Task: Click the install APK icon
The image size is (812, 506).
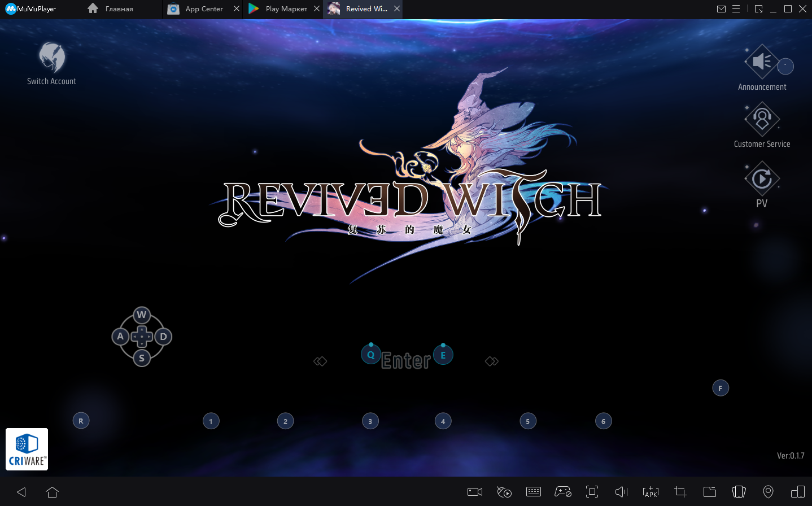Action: click(x=651, y=492)
